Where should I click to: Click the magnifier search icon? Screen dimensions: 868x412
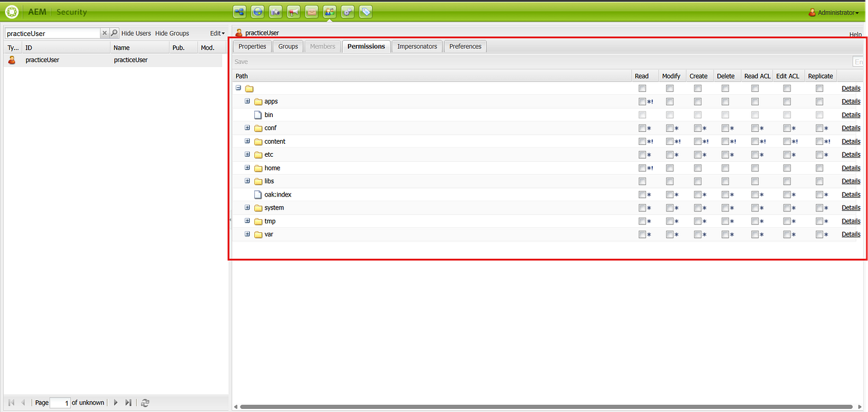114,33
